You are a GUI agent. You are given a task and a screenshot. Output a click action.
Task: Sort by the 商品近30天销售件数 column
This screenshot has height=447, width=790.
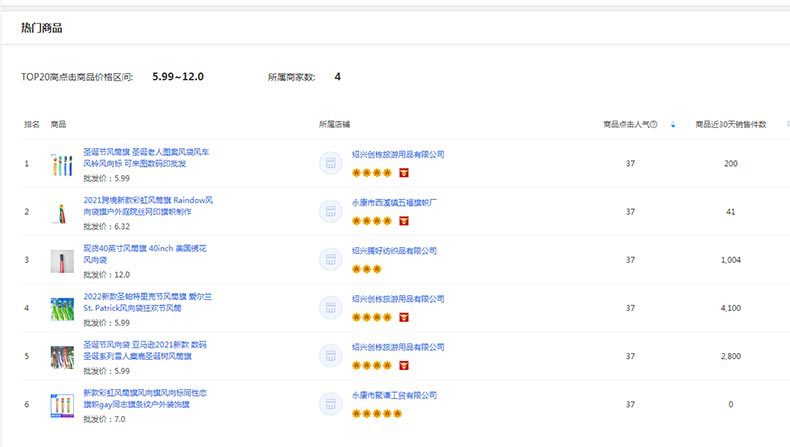point(731,125)
